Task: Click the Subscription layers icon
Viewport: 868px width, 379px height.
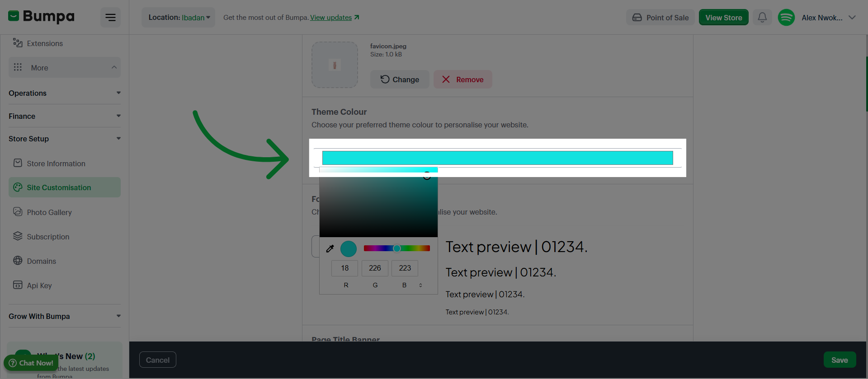Action: click(18, 236)
